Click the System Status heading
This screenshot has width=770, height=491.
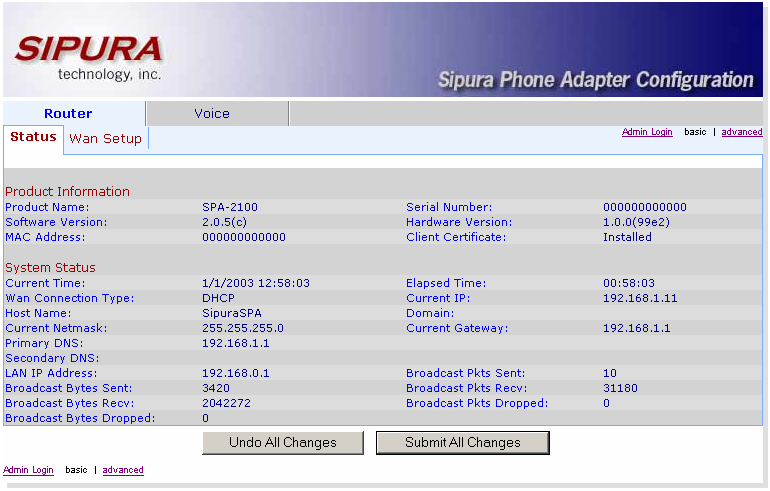pos(50,268)
